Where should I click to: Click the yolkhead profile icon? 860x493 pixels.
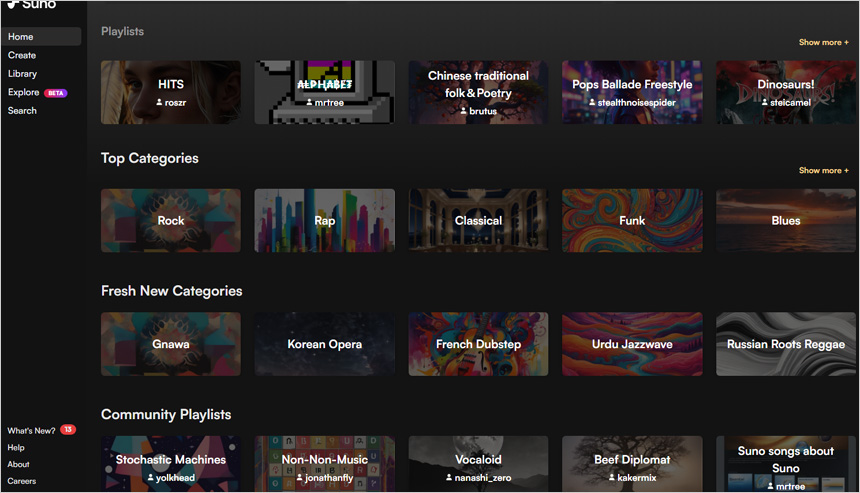click(150, 478)
